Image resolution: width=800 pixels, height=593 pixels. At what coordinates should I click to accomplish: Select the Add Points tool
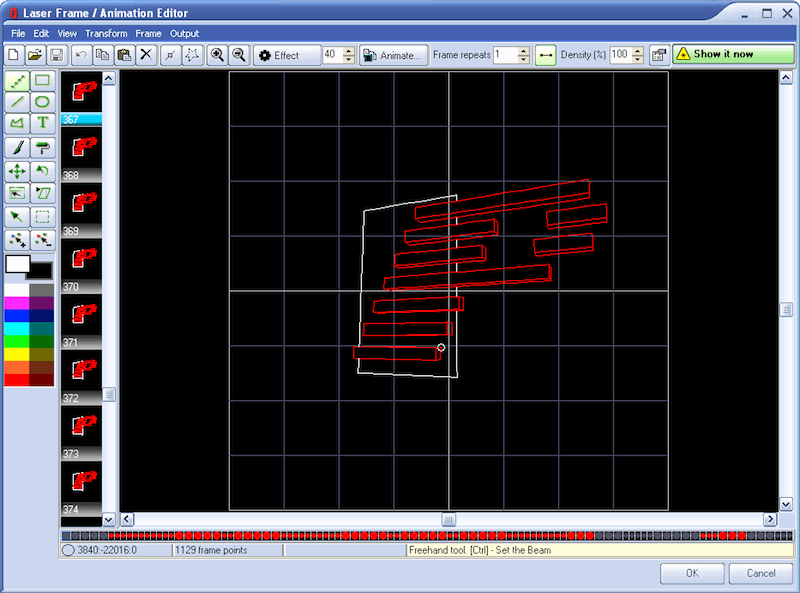tap(18, 239)
